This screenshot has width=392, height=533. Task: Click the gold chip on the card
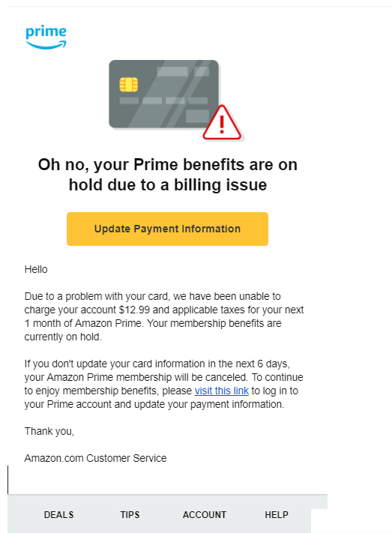tap(128, 85)
